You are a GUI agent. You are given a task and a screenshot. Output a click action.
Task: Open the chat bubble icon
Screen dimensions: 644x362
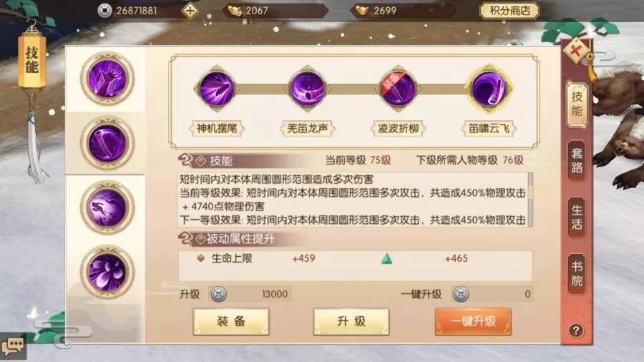pyautogui.click(x=13, y=346)
